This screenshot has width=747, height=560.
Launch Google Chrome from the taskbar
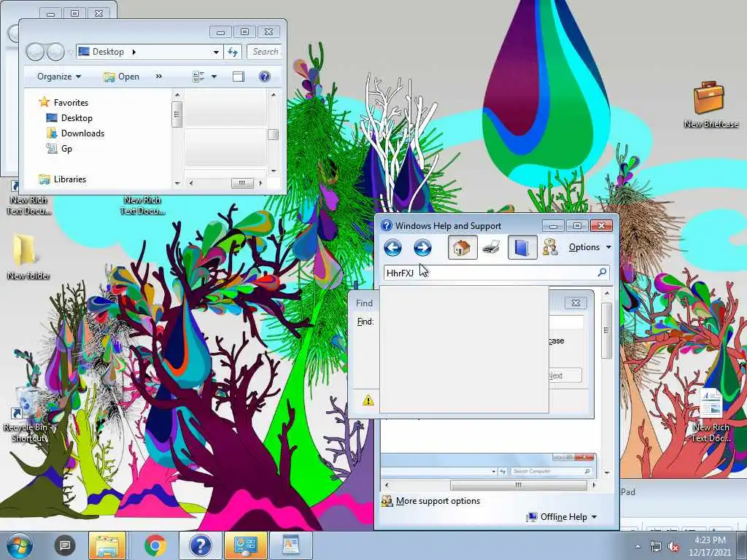coord(155,545)
